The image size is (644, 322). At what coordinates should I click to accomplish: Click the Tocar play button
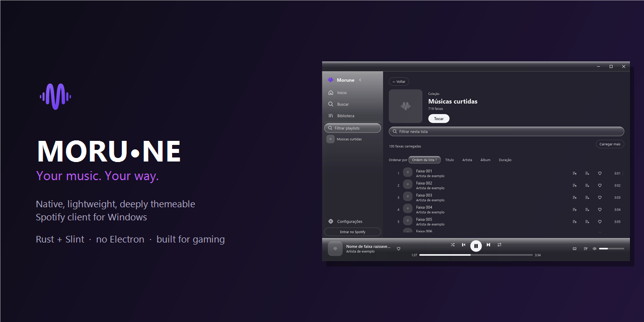pos(439,119)
